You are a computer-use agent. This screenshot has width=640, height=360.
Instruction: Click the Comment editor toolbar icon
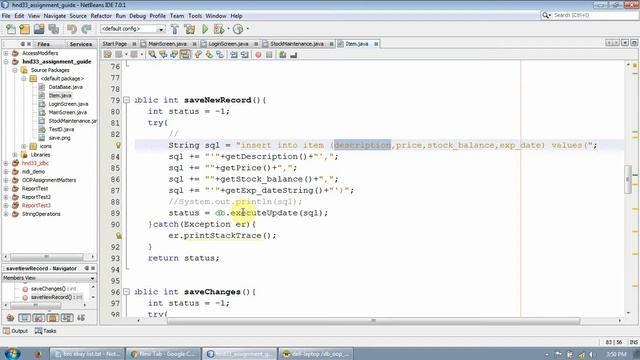(x=282, y=55)
